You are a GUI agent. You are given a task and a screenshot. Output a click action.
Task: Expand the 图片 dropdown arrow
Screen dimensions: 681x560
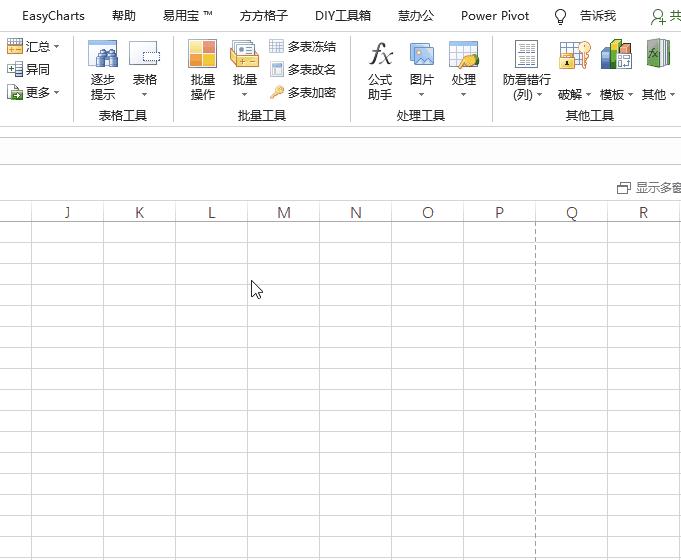(421, 94)
